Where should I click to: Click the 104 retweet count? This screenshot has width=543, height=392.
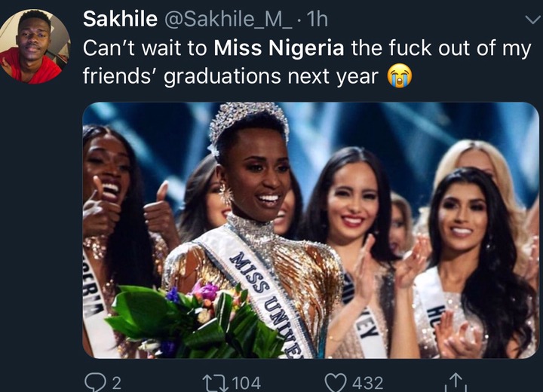point(246,383)
